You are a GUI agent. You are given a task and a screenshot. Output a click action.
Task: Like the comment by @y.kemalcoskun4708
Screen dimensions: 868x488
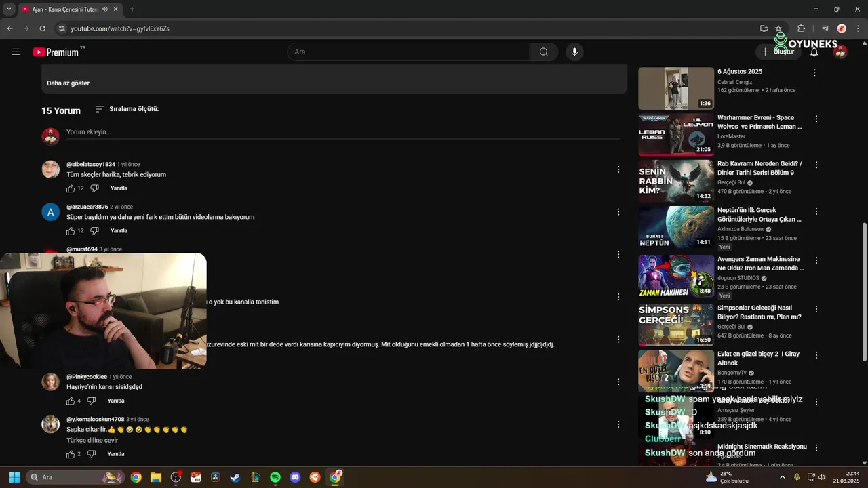click(71, 454)
